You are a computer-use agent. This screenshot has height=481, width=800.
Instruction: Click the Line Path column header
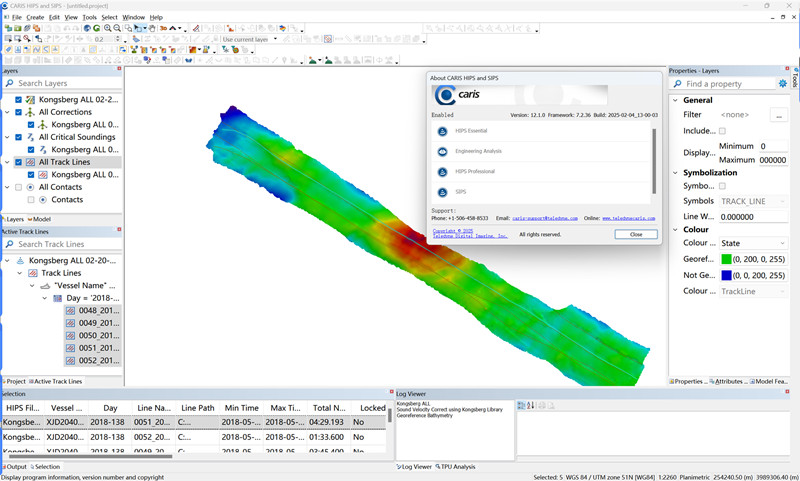[x=197, y=408]
